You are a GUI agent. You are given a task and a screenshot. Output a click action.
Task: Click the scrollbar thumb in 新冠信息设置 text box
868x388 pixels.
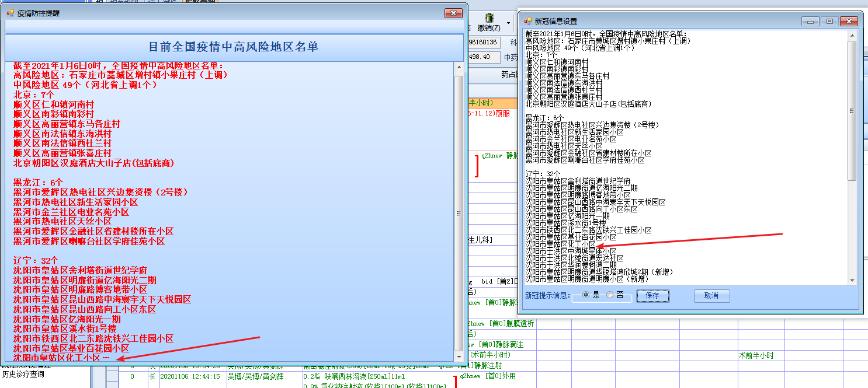(852, 111)
